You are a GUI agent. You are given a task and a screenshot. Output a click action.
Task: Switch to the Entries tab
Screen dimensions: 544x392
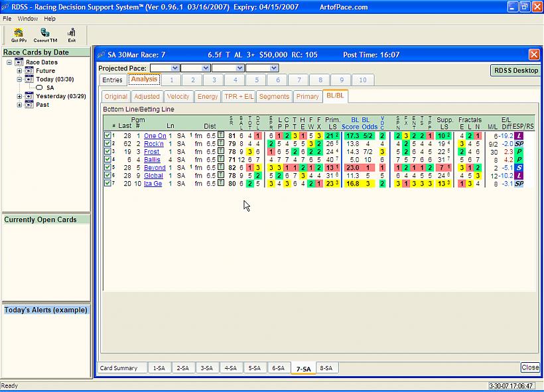point(112,80)
